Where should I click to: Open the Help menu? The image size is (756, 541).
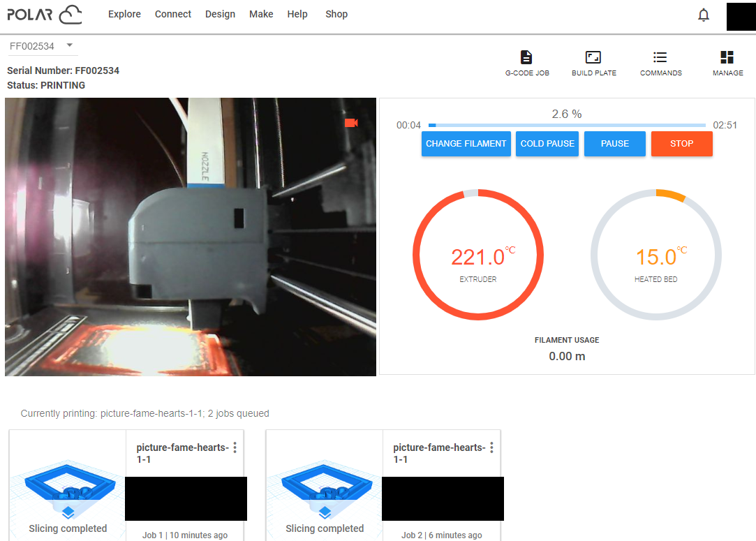click(x=297, y=15)
